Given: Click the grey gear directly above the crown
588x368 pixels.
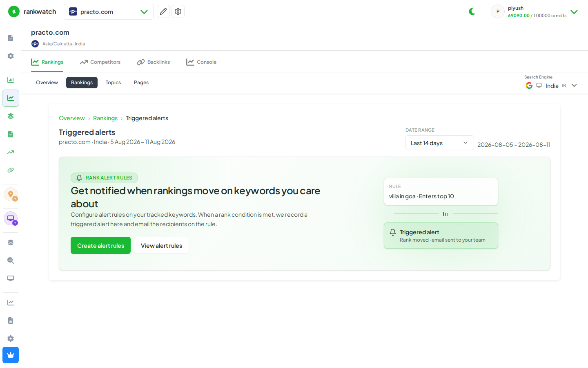Looking at the screenshot, I should [11, 339].
